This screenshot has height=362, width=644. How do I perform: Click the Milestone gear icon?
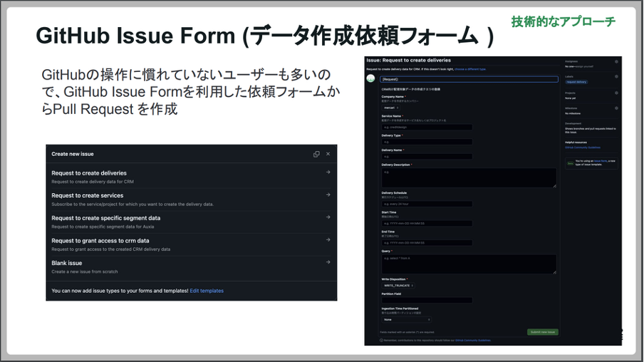tap(616, 108)
